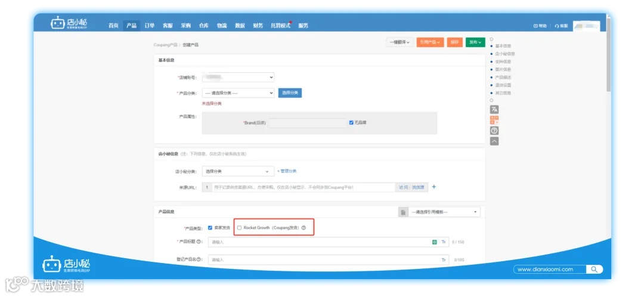Viewport: 644px width, 297px height.
Task: Open the user account avatar at top right
Action: pos(587,26)
